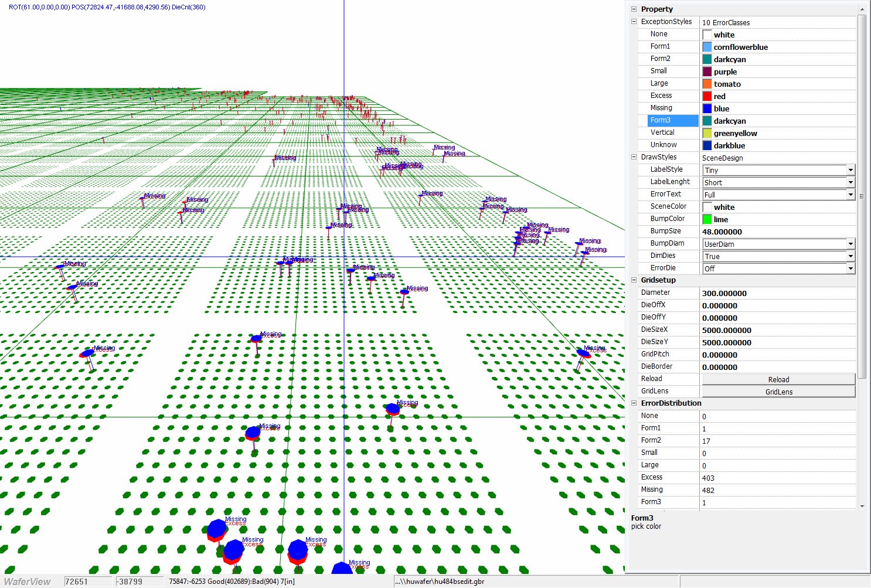Click the huwafer file path in status bar
Viewport: 871px width, 588px height.
pyautogui.click(x=440, y=582)
